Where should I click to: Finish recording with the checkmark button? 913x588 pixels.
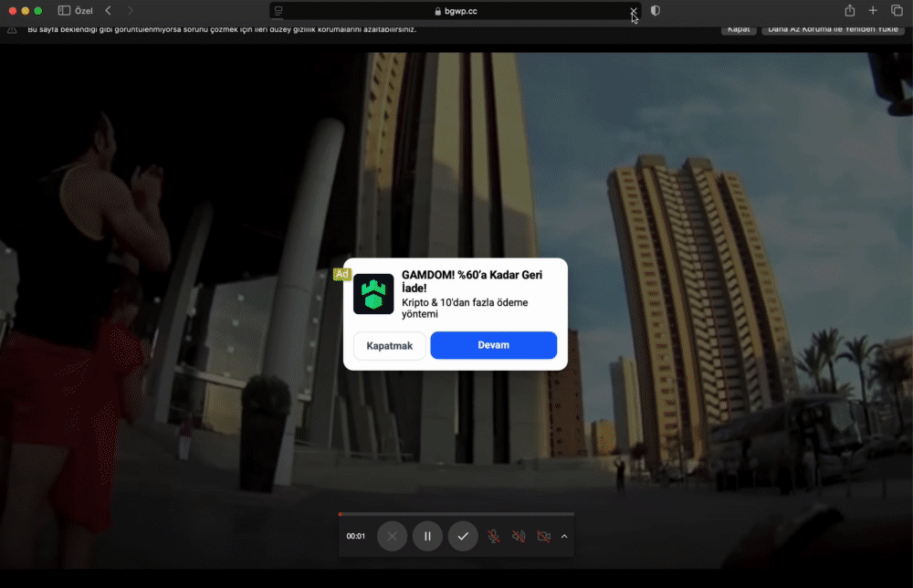(x=463, y=536)
